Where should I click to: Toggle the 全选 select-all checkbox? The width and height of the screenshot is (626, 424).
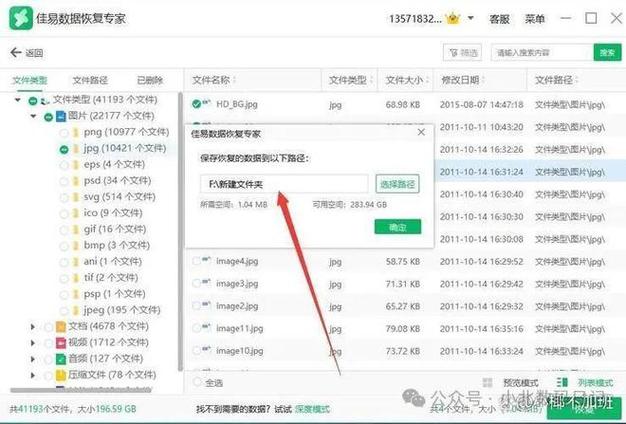(197, 382)
